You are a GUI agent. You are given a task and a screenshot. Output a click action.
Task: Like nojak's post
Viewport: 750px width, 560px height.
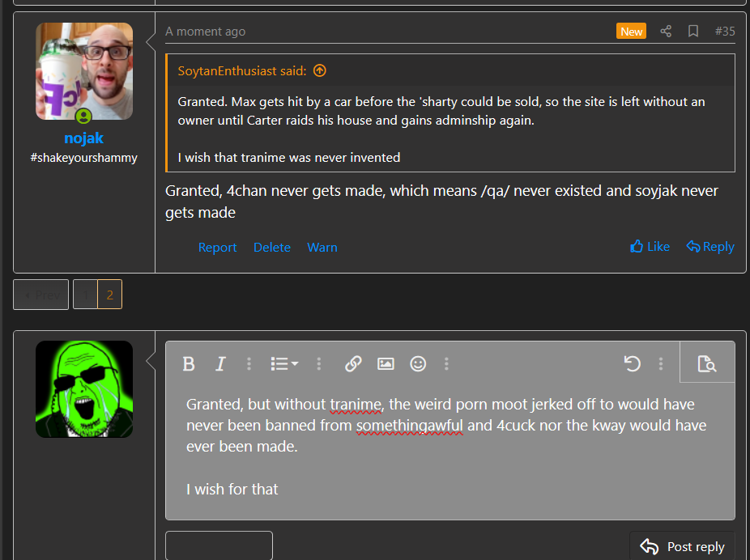650,247
